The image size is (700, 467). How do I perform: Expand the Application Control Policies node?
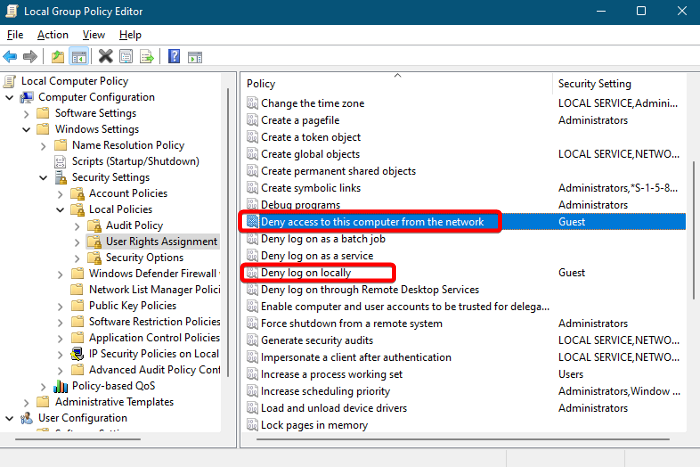pos(60,338)
